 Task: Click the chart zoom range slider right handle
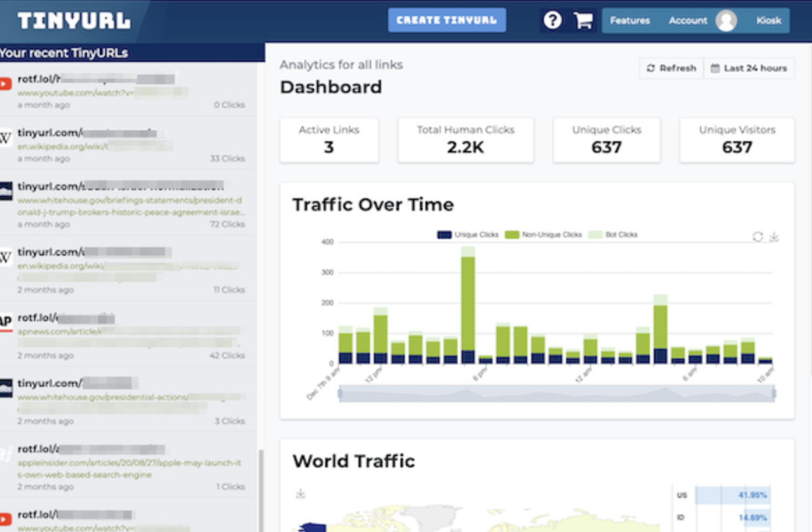tap(774, 393)
